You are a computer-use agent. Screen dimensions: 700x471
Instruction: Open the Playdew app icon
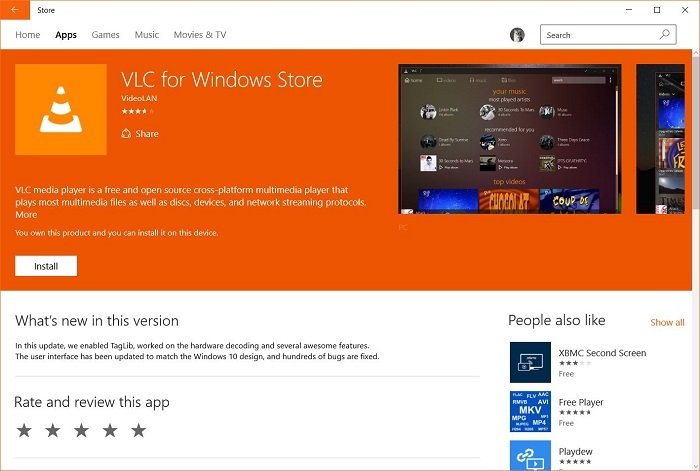coord(530,455)
